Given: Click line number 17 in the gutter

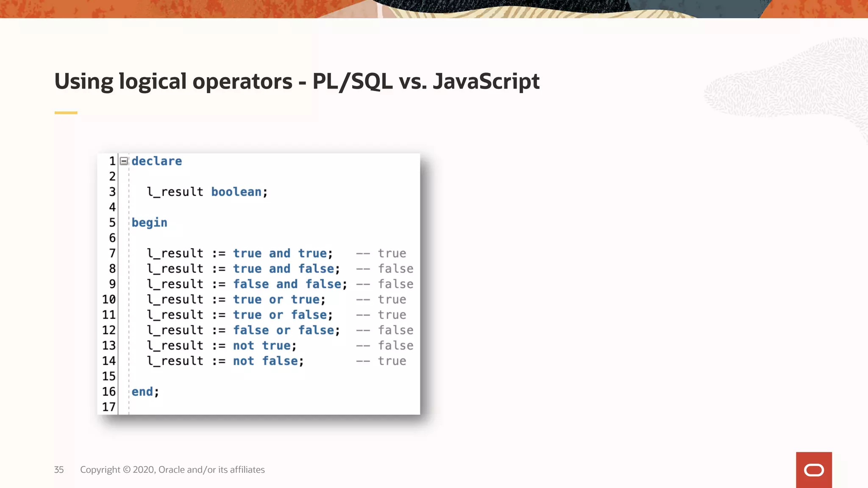Looking at the screenshot, I should coord(109,407).
